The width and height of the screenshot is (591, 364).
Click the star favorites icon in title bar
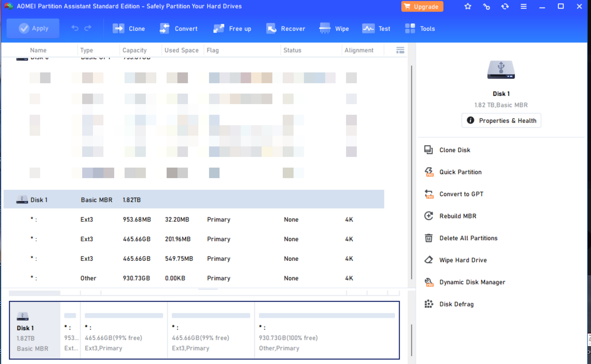click(468, 6)
